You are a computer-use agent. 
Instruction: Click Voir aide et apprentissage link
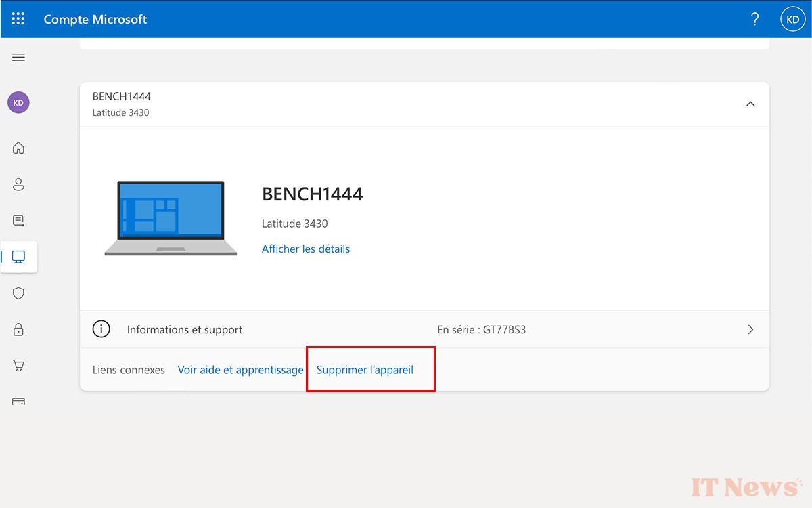click(240, 370)
